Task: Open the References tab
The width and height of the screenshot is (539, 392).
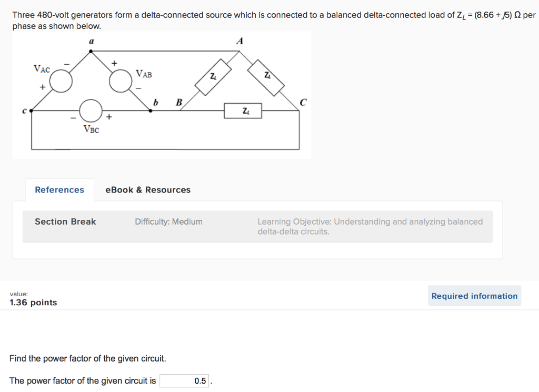Action: pos(59,190)
